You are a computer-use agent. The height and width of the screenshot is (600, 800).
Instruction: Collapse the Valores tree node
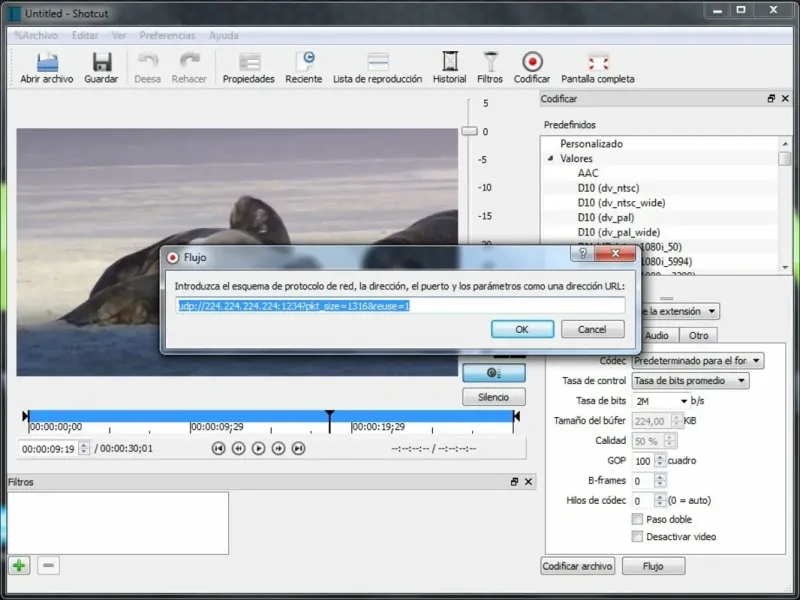tap(550, 159)
